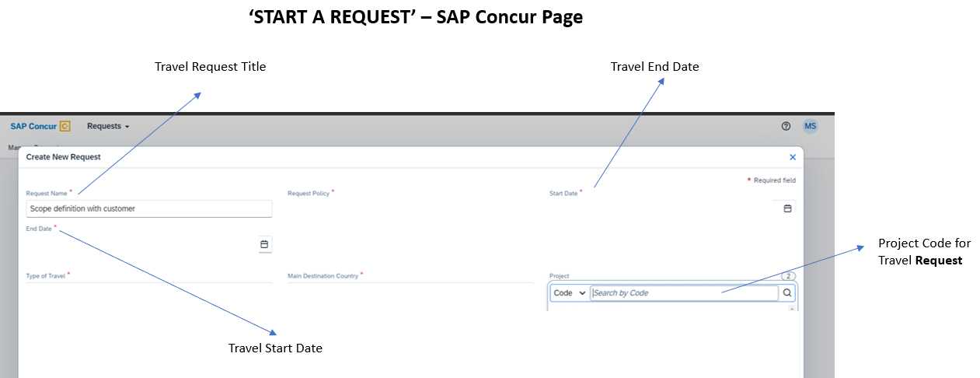Click the Project list scrollbar
Screen dimensions: 980x378
pyautogui.click(x=792, y=308)
